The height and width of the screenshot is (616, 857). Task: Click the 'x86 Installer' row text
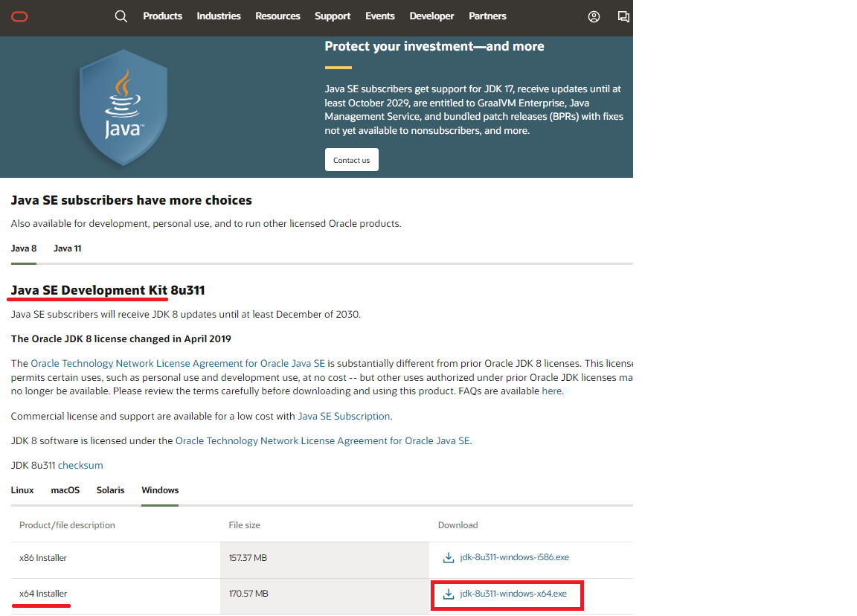[43, 558]
